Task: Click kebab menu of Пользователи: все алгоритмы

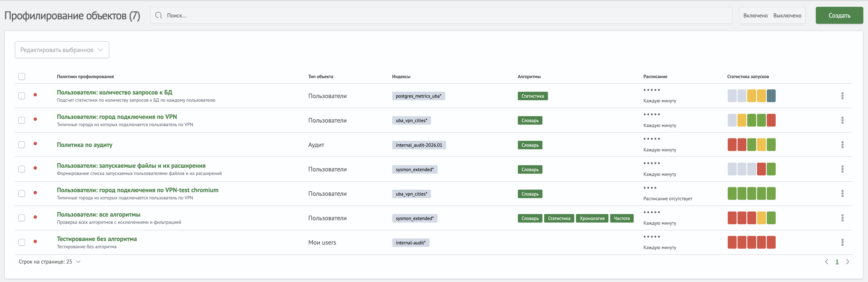Action: [842, 218]
